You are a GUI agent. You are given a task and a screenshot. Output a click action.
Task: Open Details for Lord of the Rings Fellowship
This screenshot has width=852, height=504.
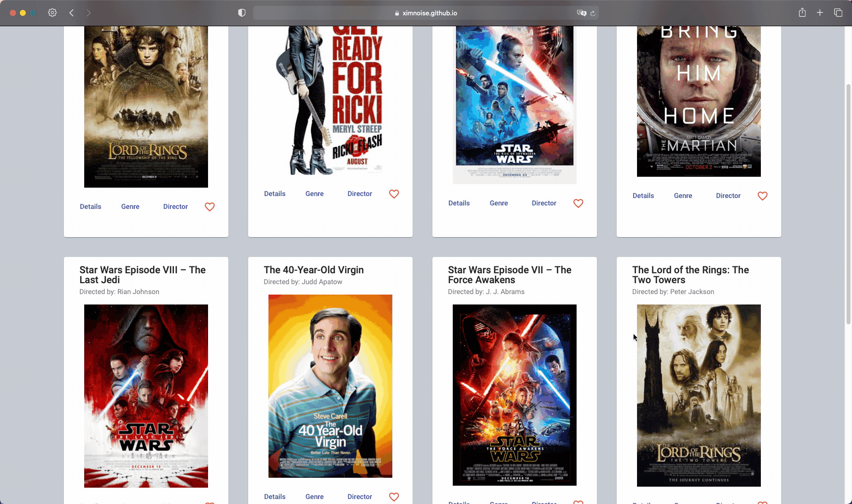90,207
